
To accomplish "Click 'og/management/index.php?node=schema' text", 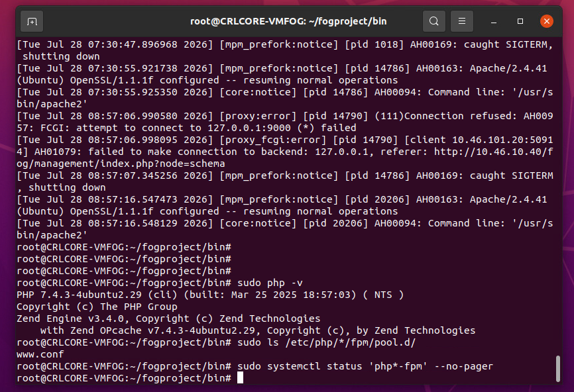I will tap(121, 164).
